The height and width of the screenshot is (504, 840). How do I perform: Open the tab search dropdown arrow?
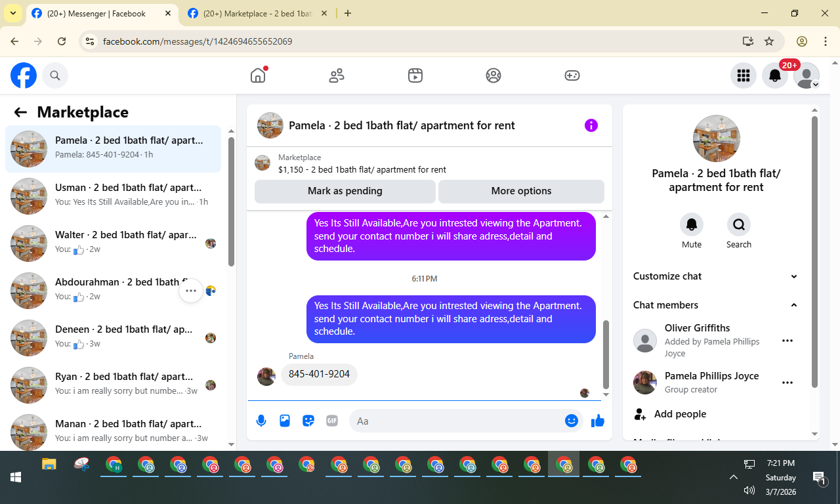tap(12, 14)
